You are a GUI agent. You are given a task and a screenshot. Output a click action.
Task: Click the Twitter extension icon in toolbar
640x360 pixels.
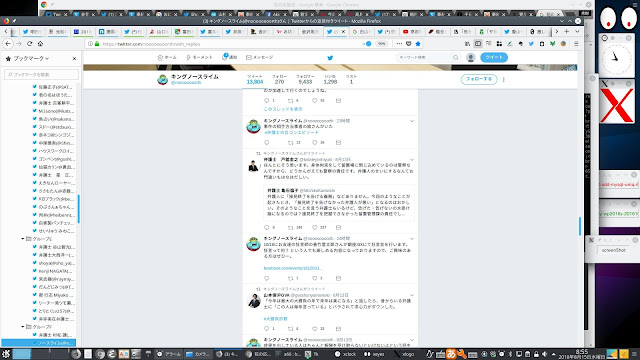531,44
